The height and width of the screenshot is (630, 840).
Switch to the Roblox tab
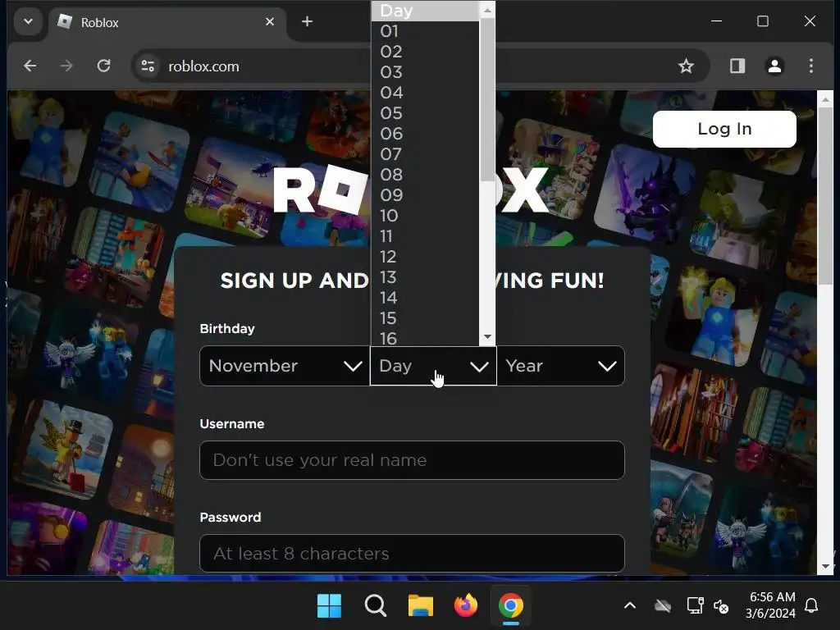[x=167, y=22]
